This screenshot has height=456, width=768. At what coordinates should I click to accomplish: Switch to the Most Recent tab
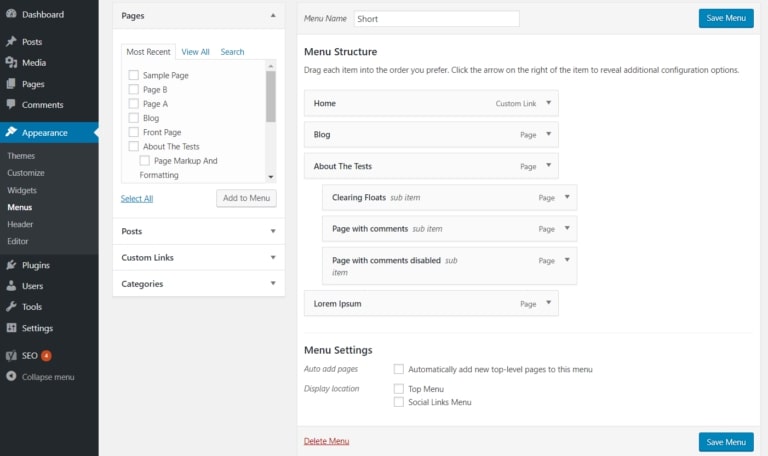pos(148,51)
